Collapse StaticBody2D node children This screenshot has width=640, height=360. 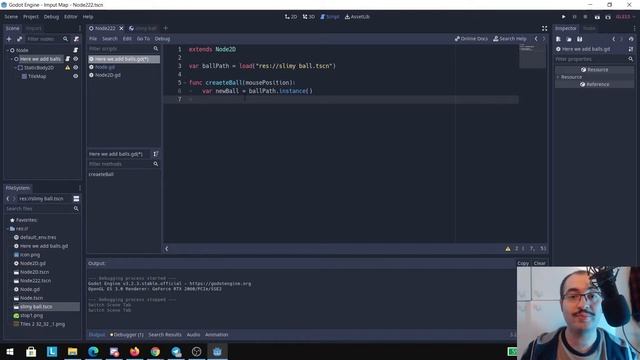(x=16, y=67)
